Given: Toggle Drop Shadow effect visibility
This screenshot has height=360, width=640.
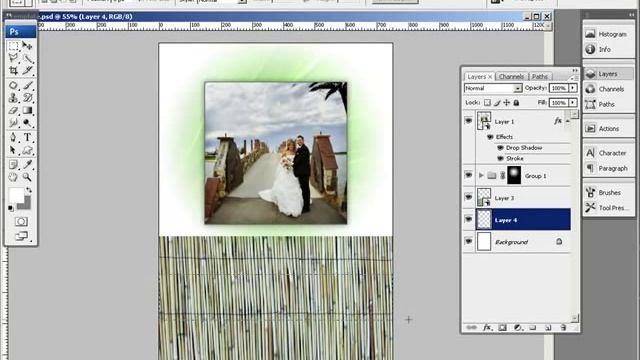Looking at the screenshot, I should tap(500, 148).
